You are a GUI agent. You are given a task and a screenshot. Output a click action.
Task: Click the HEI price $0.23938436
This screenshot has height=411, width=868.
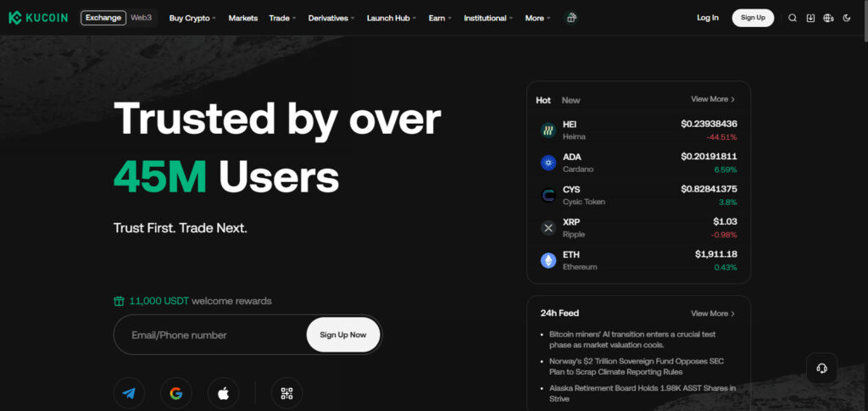(x=709, y=124)
